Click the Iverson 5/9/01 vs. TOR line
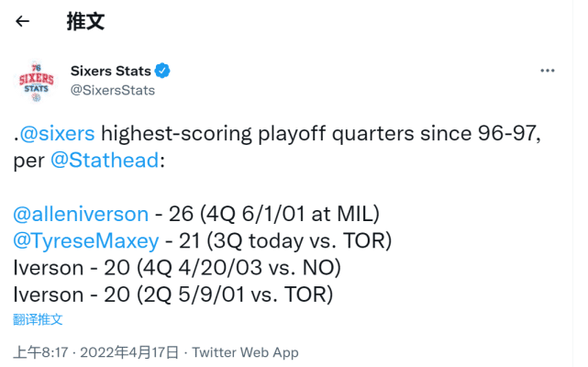 pyautogui.click(x=172, y=295)
